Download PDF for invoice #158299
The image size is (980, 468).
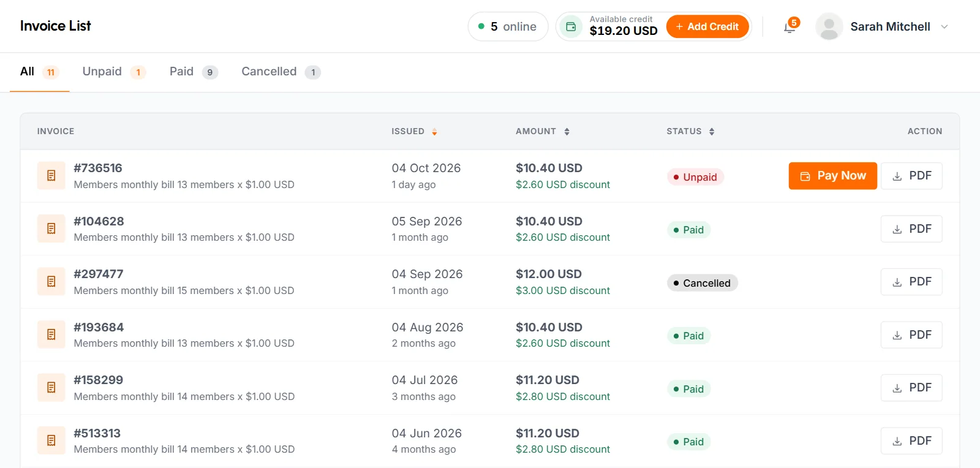tap(911, 388)
